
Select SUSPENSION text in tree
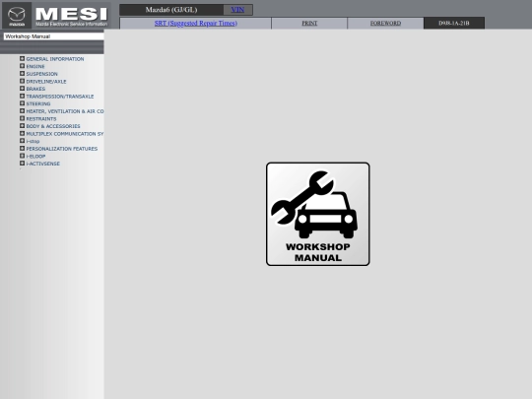(x=41, y=74)
